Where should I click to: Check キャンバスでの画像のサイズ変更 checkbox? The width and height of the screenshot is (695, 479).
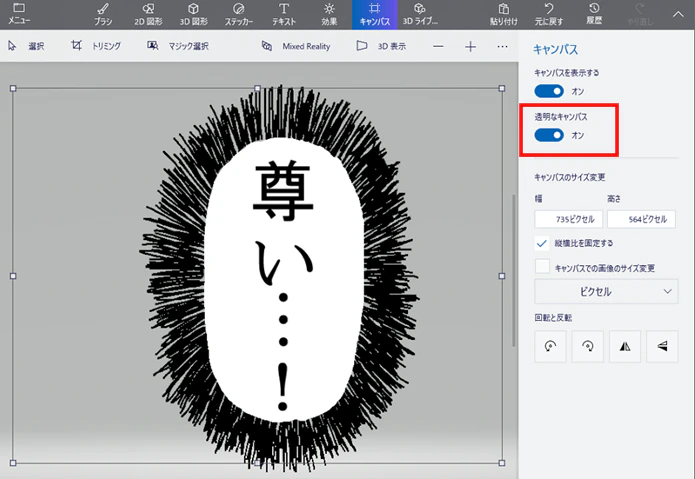point(542,267)
